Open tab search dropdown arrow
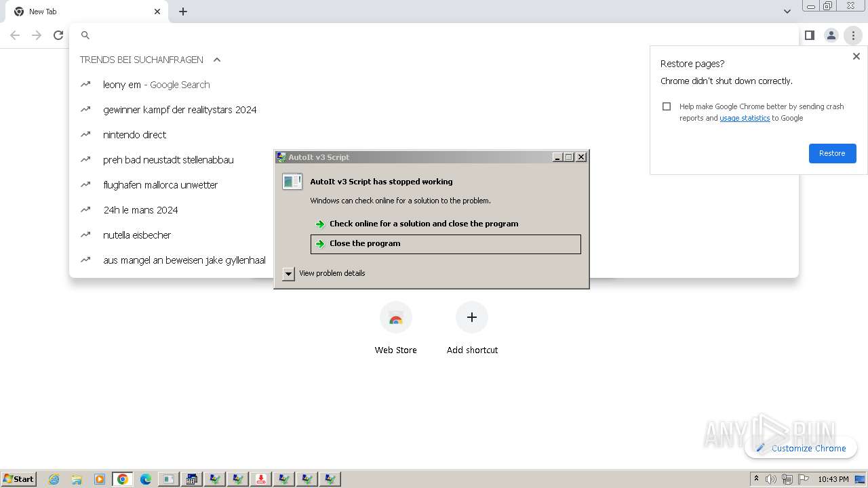Image resolution: width=868 pixels, height=488 pixels. coord(787,12)
